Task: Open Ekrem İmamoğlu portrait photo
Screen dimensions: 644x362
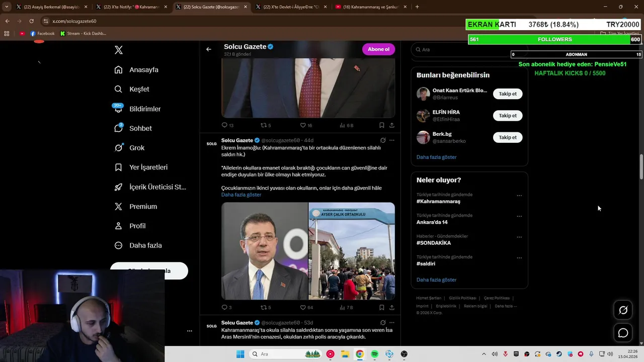Action: tap(265, 251)
